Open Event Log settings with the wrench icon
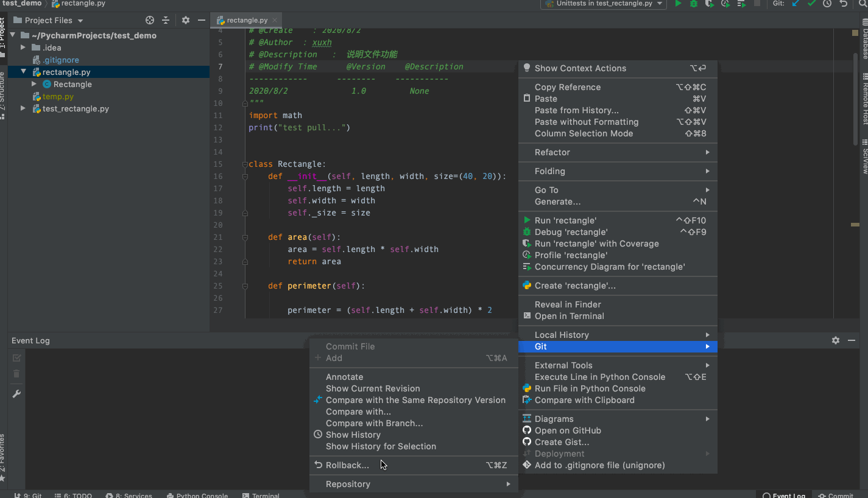This screenshot has height=498, width=868. click(16, 394)
